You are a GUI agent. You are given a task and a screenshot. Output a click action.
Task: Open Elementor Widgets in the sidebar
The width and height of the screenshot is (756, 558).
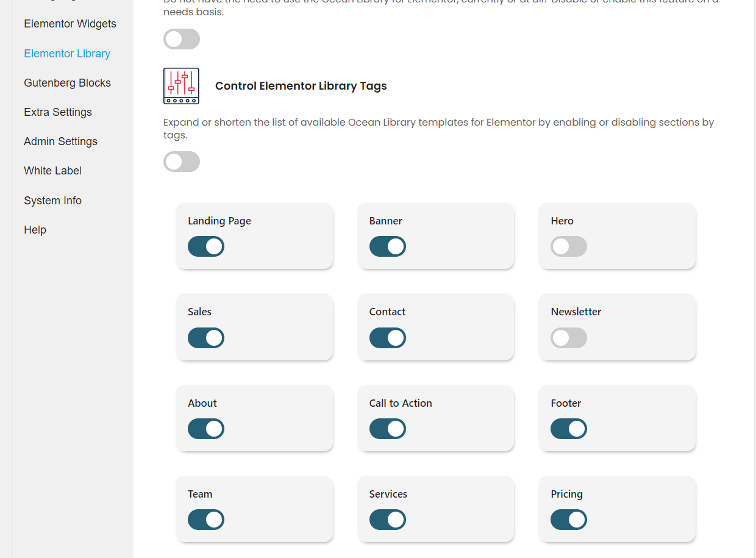pos(70,24)
